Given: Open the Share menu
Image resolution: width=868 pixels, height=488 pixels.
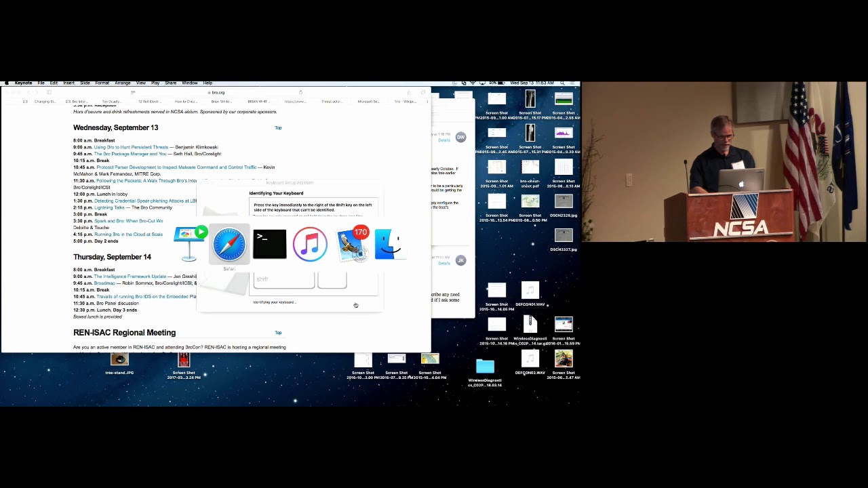Looking at the screenshot, I should (x=170, y=83).
